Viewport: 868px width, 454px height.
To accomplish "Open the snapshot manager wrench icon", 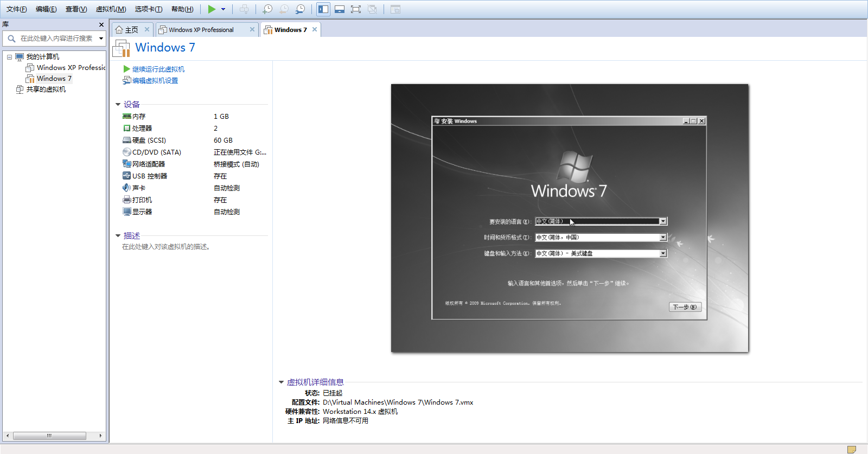I will tap(300, 9).
